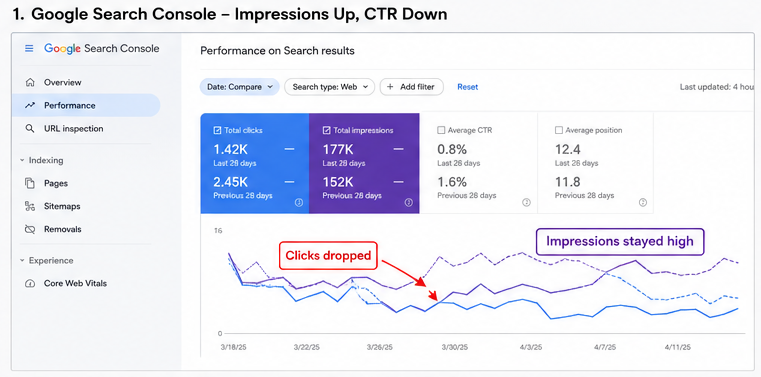
Task: Click the 3/30/25 axis date label
Action: click(x=454, y=347)
